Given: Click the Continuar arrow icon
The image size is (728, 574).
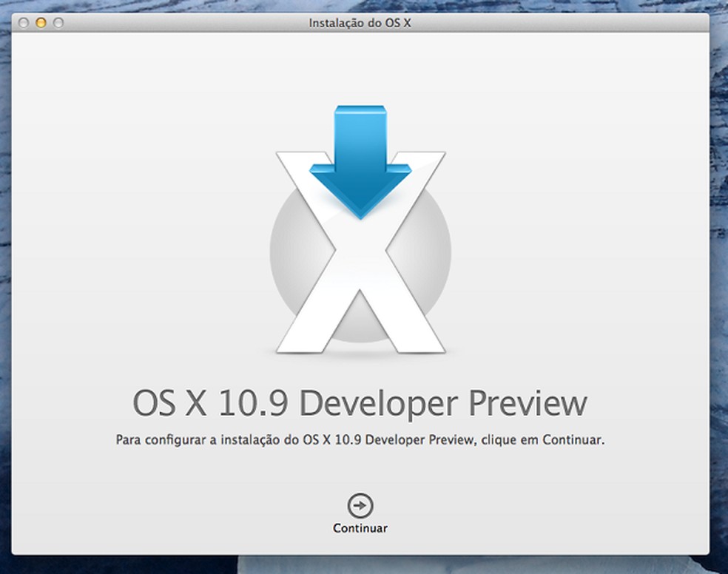Looking at the screenshot, I should [360, 505].
